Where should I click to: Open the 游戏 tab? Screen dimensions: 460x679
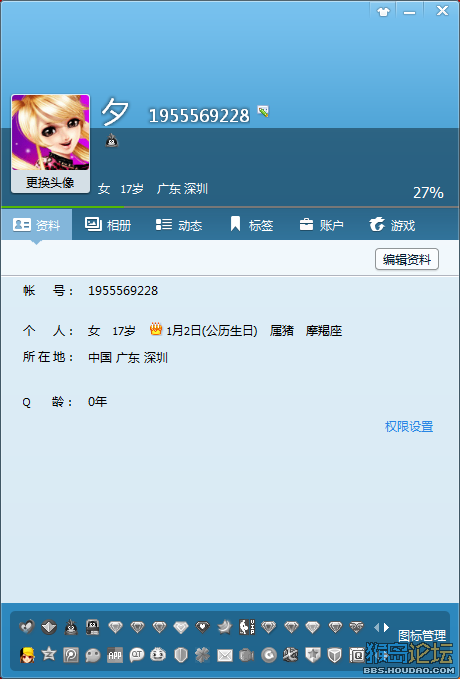(392, 225)
